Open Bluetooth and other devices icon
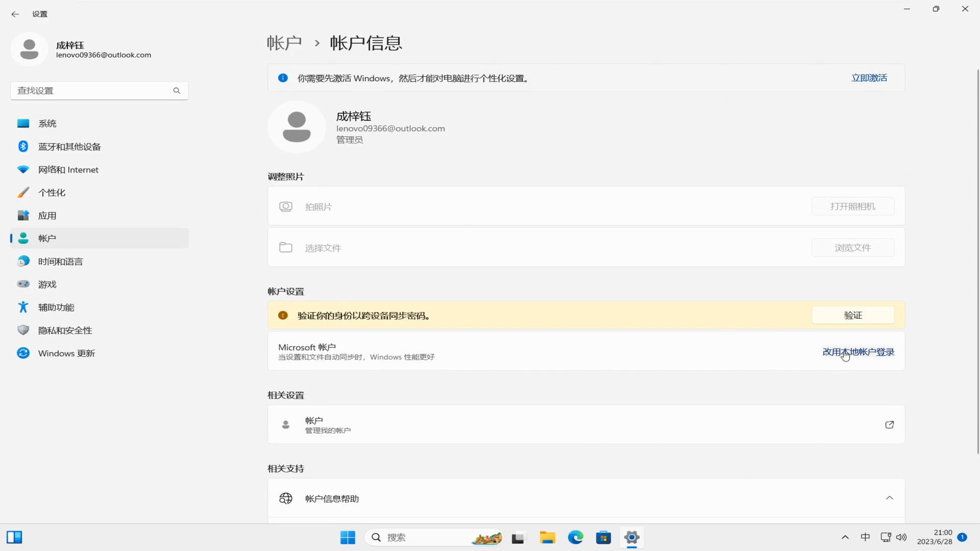The width and height of the screenshot is (980, 551). pyautogui.click(x=23, y=146)
